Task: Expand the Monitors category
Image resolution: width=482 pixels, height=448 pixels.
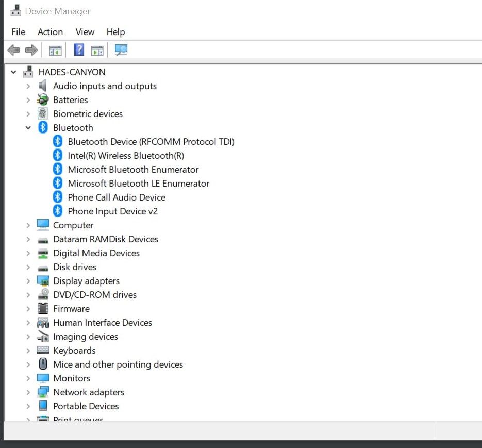Action: pos(28,378)
